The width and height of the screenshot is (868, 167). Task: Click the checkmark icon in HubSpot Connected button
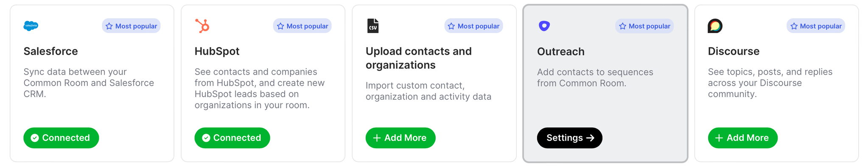(x=206, y=138)
